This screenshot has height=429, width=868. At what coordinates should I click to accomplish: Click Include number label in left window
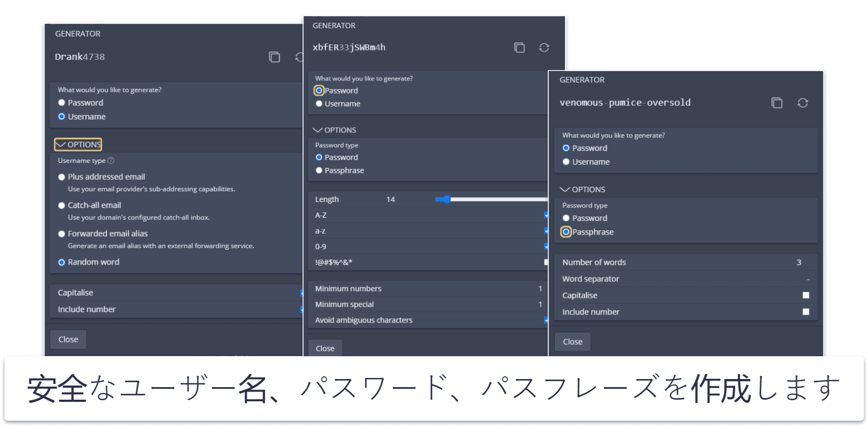pyautogui.click(x=87, y=310)
